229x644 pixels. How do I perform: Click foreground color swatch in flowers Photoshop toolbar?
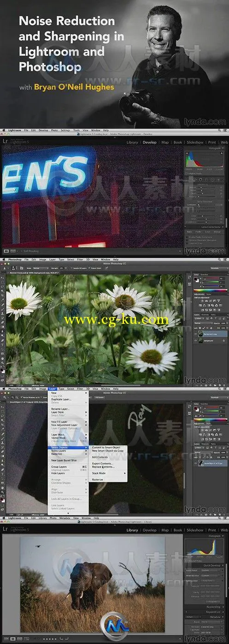point(2,370)
